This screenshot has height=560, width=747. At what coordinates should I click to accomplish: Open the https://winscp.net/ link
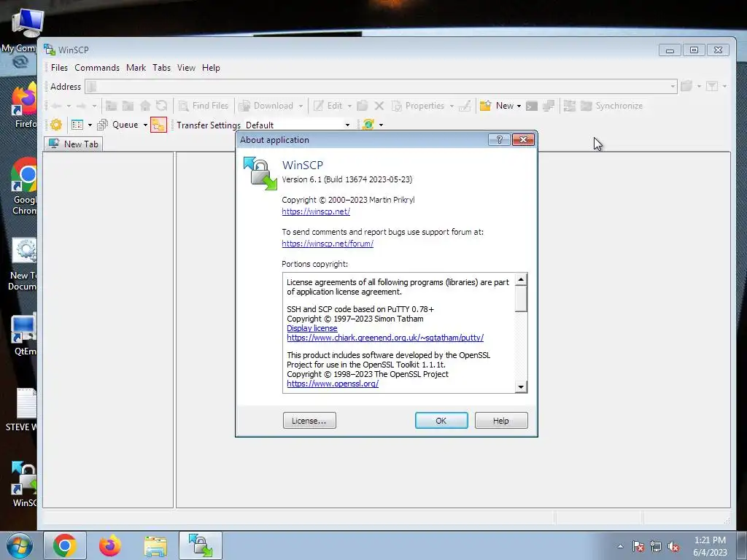pos(316,211)
